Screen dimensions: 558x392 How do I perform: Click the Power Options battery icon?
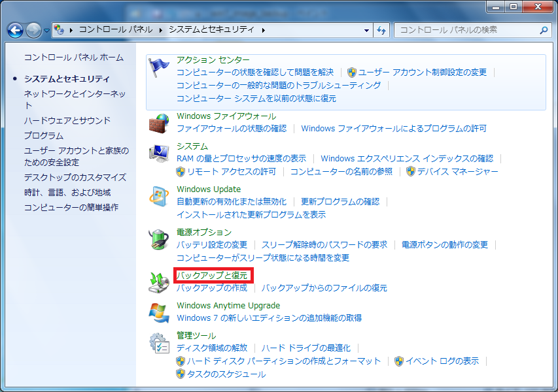pyautogui.click(x=159, y=240)
